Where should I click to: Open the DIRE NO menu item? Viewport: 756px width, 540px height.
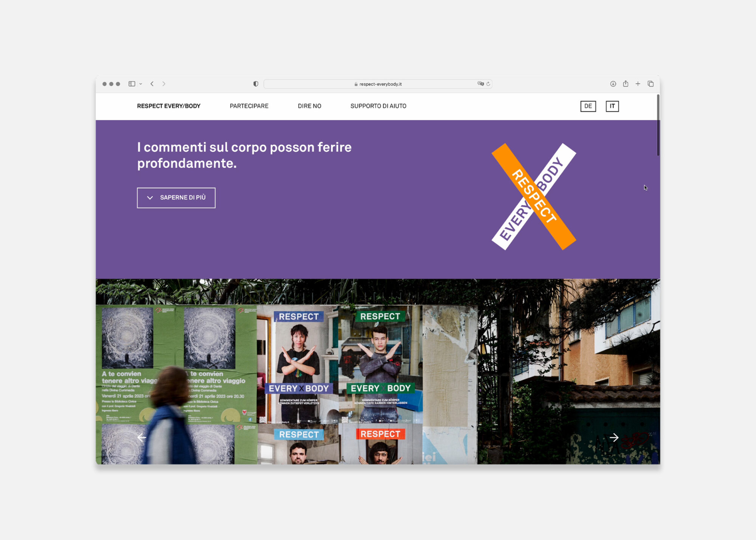[x=309, y=106]
